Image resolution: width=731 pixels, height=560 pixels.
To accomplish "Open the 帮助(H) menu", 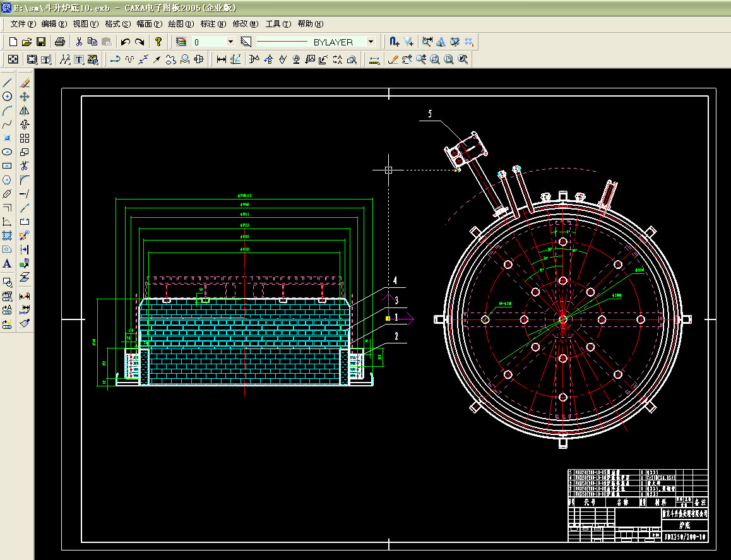I will (x=310, y=24).
